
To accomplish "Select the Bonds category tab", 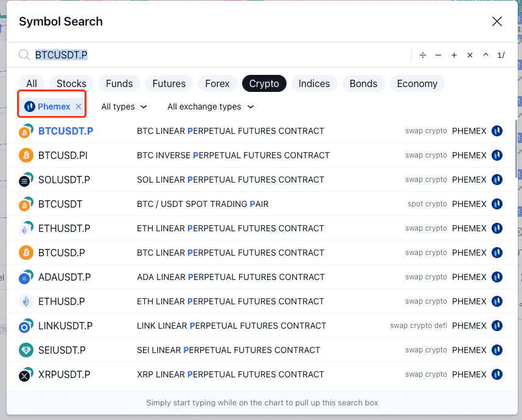I will 363,83.
